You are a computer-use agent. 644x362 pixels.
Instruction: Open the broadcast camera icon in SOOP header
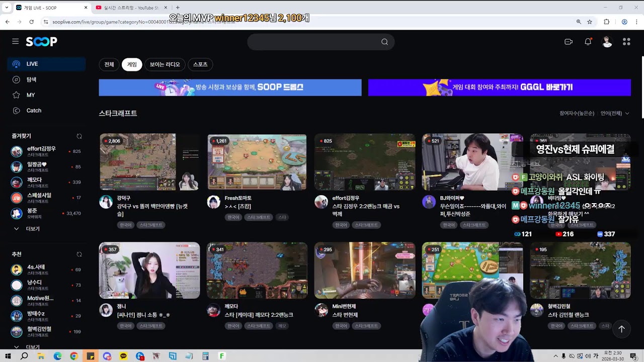coord(569,42)
